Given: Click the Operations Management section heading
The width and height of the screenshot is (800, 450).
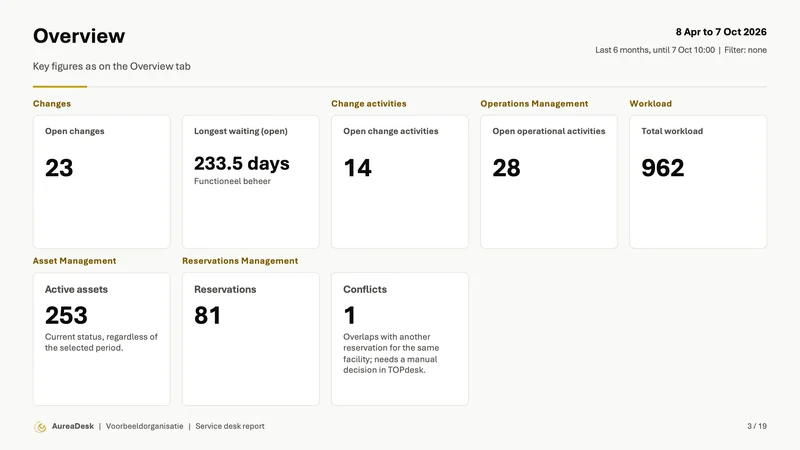Looking at the screenshot, I should coord(534,104).
